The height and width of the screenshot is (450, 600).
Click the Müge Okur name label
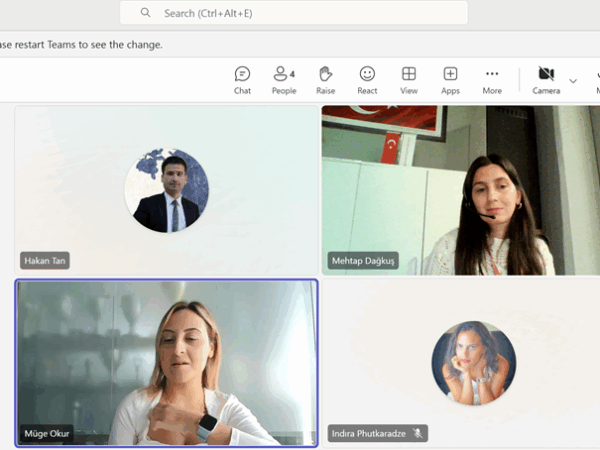(x=48, y=434)
